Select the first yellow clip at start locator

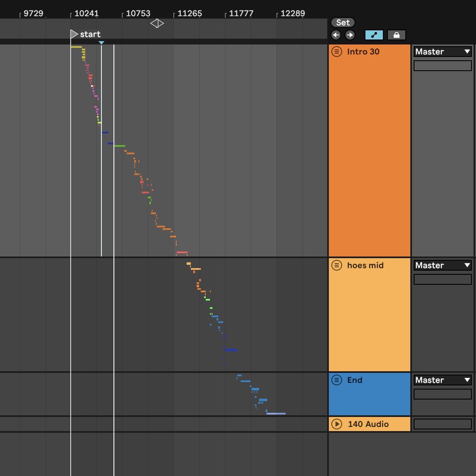[76, 47]
